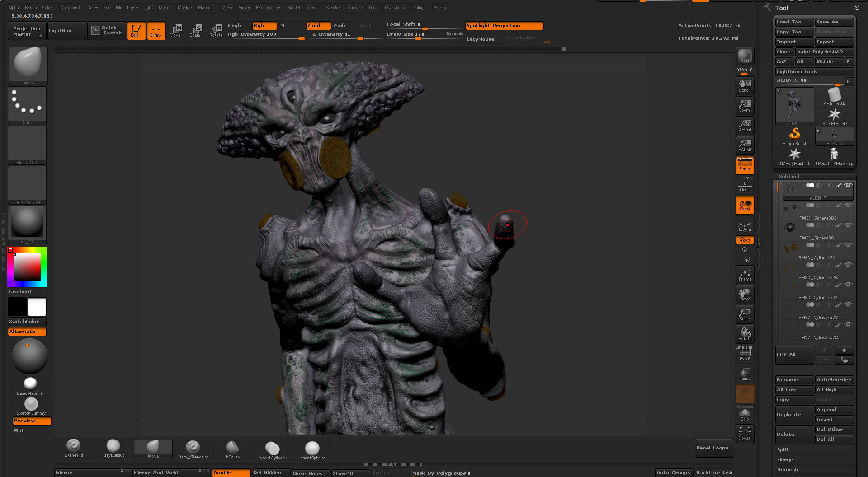The height and width of the screenshot is (477, 868).
Task: Turn on PolyF polyframe display
Action: point(745,354)
